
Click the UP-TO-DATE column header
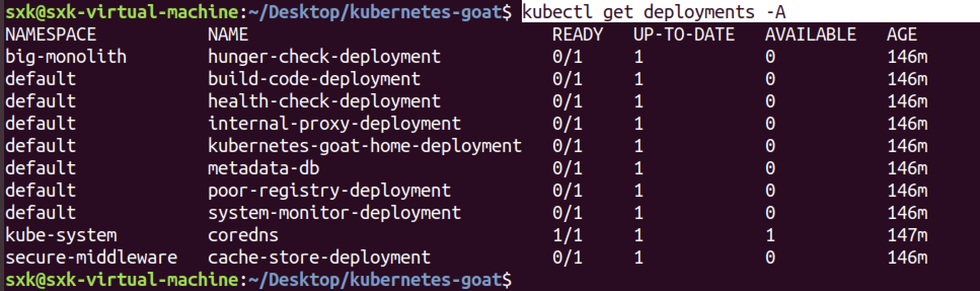(x=684, y=34)
